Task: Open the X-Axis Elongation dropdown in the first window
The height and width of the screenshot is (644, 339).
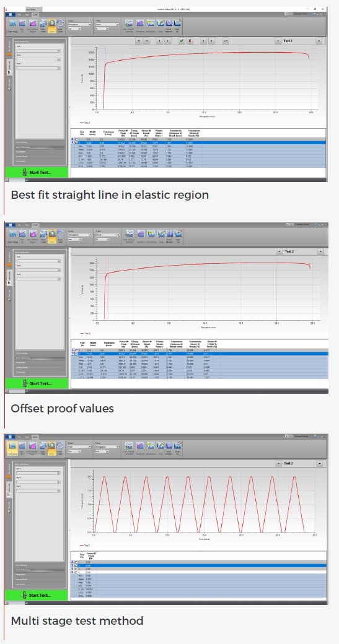Action: coord(79,24)
